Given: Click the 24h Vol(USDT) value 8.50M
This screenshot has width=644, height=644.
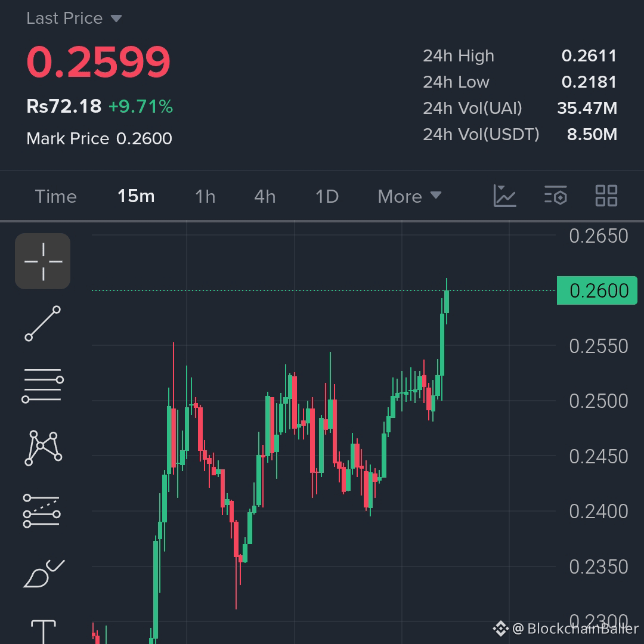Looking at the screenshot, I should tap(592, 135).
